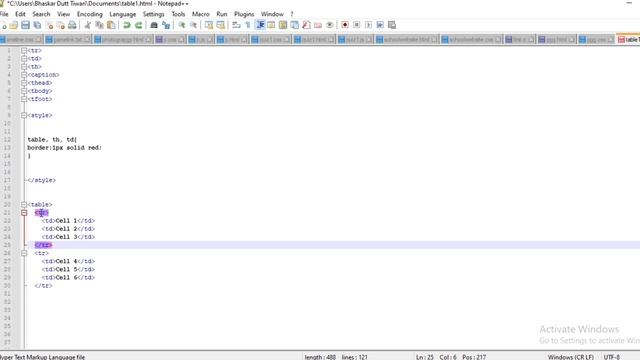
Task: Click the 'table, th, td{' selector line
Action: click(52, 140)
